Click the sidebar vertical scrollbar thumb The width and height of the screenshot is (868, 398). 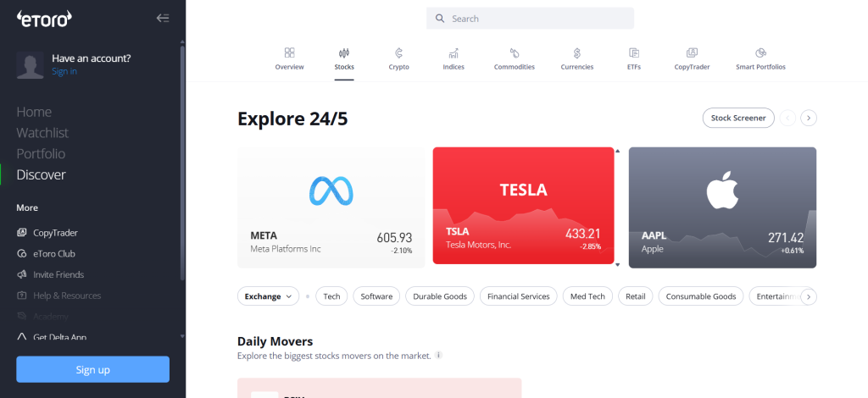(183, 163)
